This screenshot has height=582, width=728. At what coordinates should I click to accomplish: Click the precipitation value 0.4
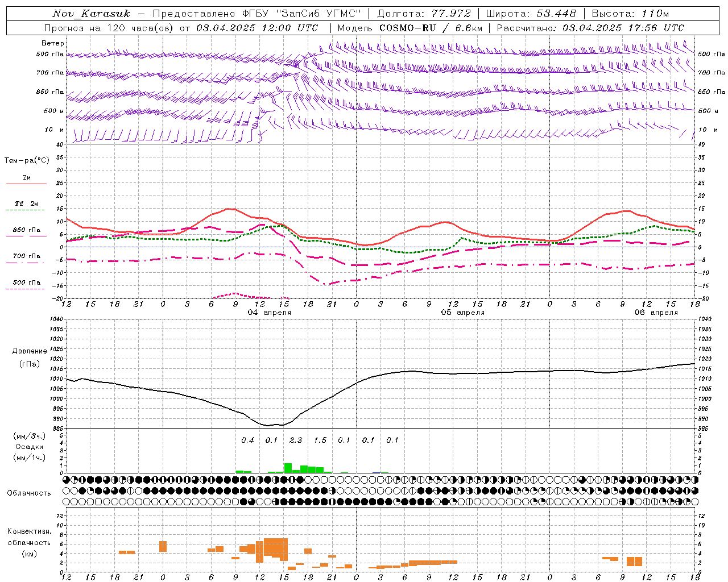pos(247,440)
